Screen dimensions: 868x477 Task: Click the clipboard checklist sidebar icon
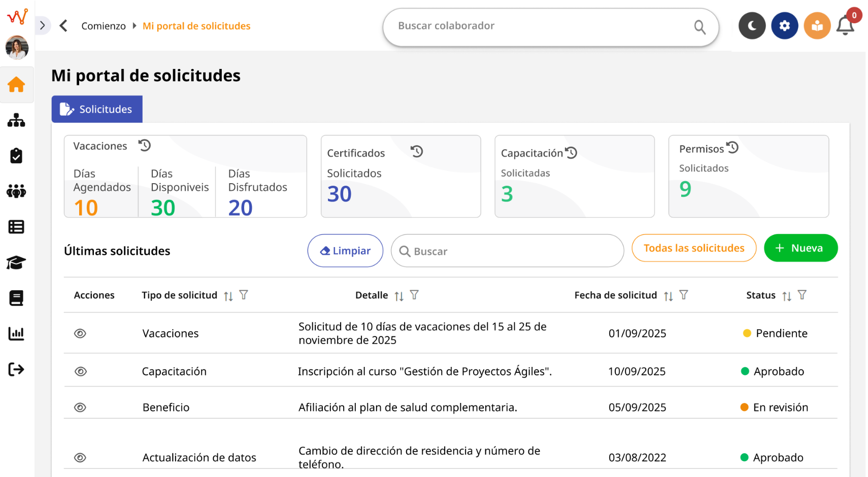click(x=16, y=156)
